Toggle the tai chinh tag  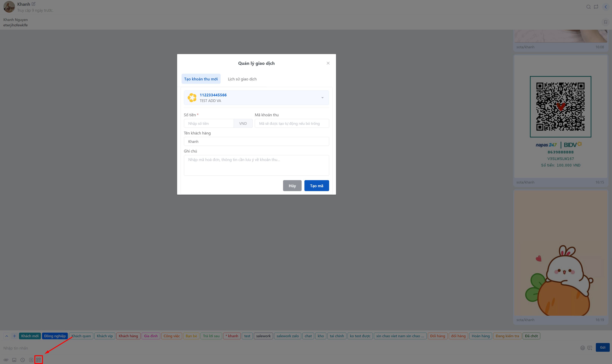337,336
